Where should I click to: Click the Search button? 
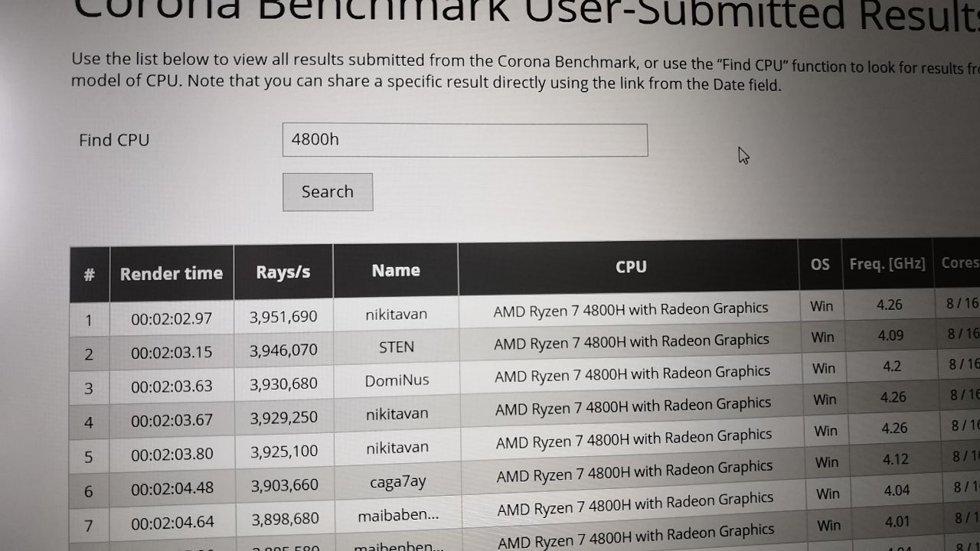[x=328, y=192]
